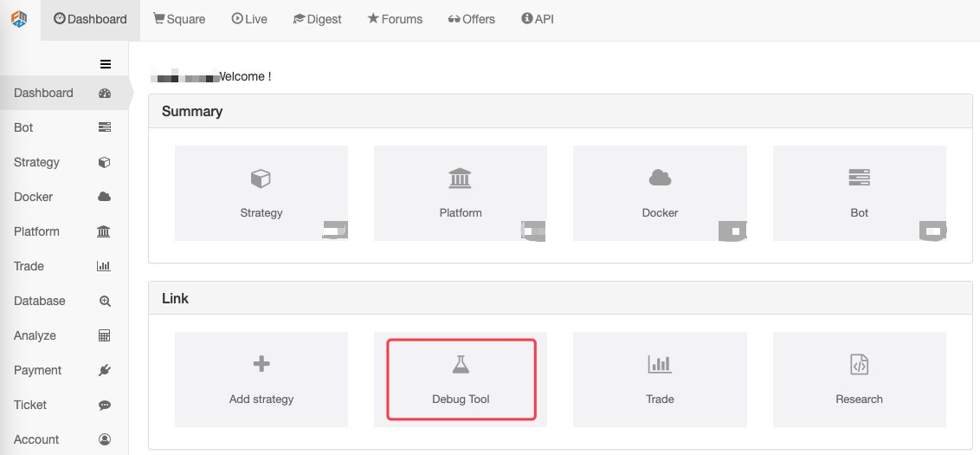The width and height of the screenshot is (980, 455).
Task: Click the Trade chart icon in sidebar
Action: [105, 266]
